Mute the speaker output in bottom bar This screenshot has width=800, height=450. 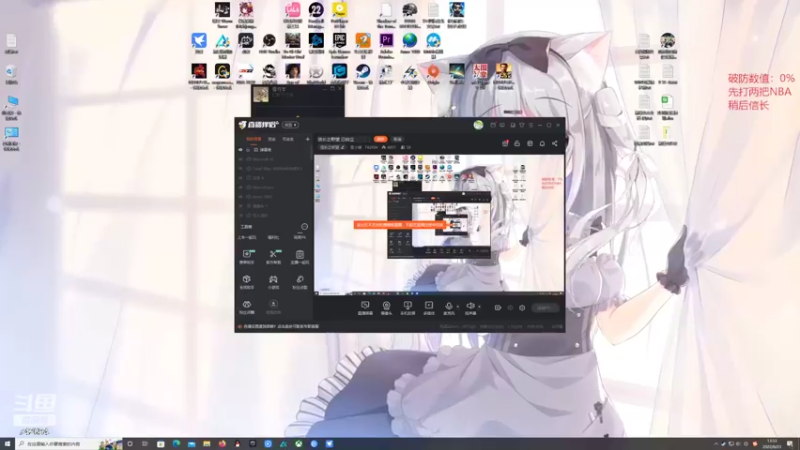(x=470, y=308)
